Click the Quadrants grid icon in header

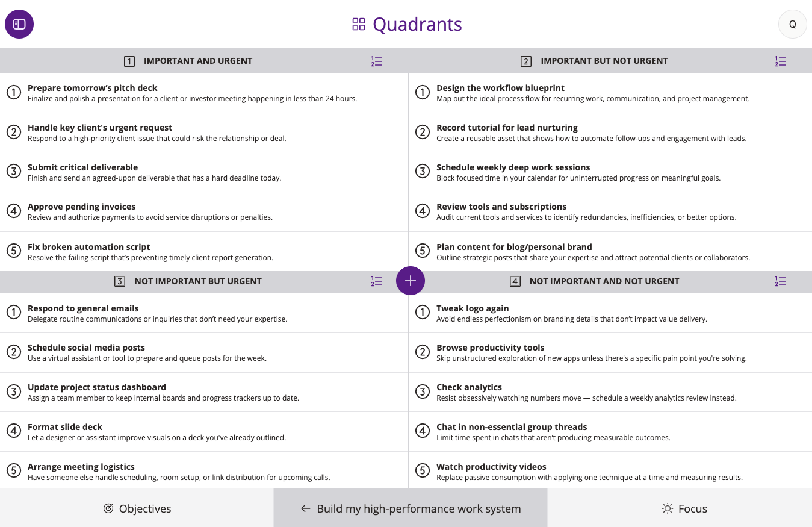coord(359,24)
